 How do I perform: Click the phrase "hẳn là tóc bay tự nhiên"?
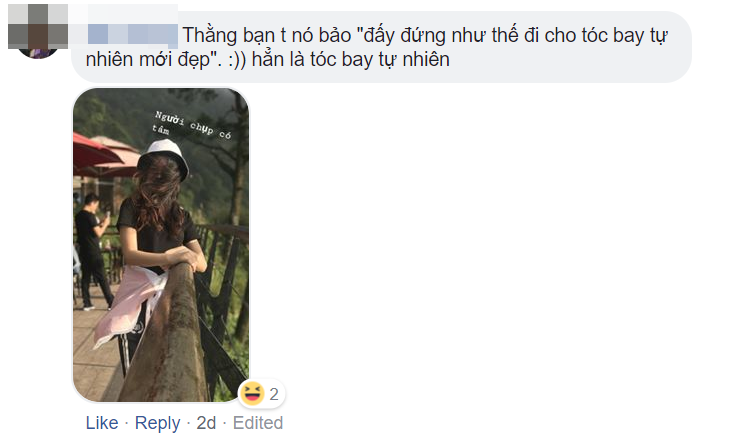coord(351,60)
